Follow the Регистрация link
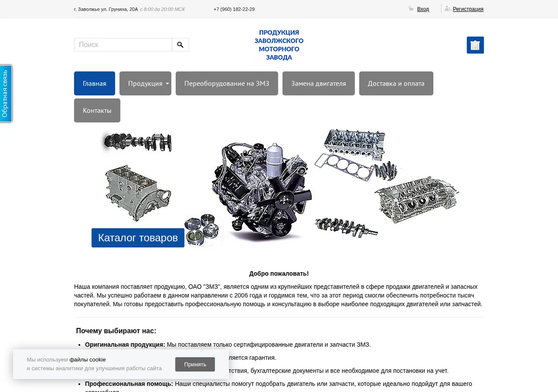This screenshot has width=558, height=392. point(468,9)
